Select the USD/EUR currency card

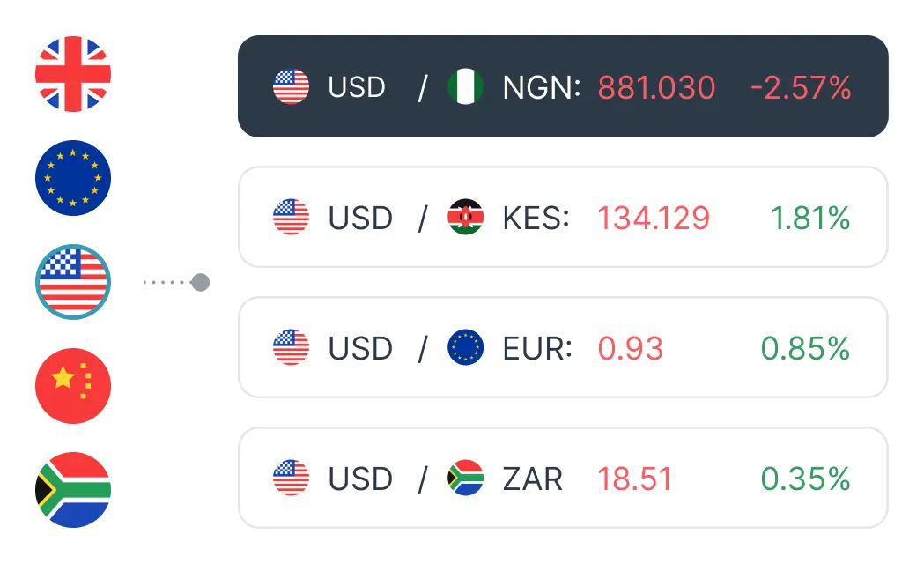564,347
